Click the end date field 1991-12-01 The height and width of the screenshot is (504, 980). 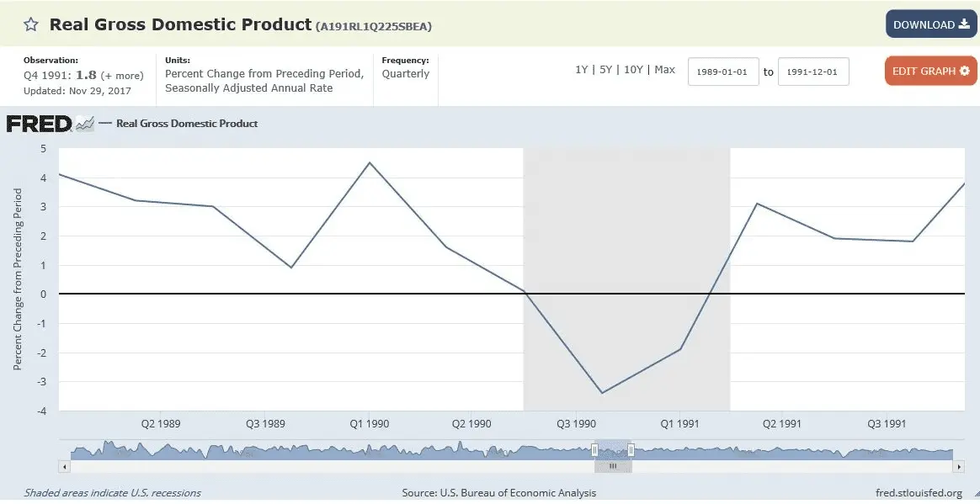tap(813, 72)
